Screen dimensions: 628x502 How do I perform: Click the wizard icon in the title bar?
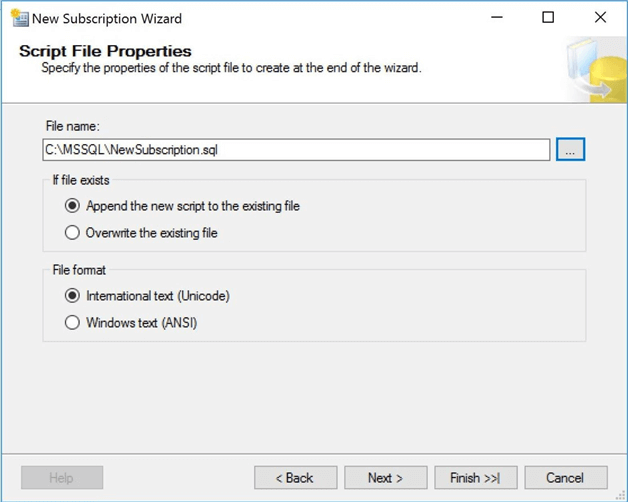17,17
